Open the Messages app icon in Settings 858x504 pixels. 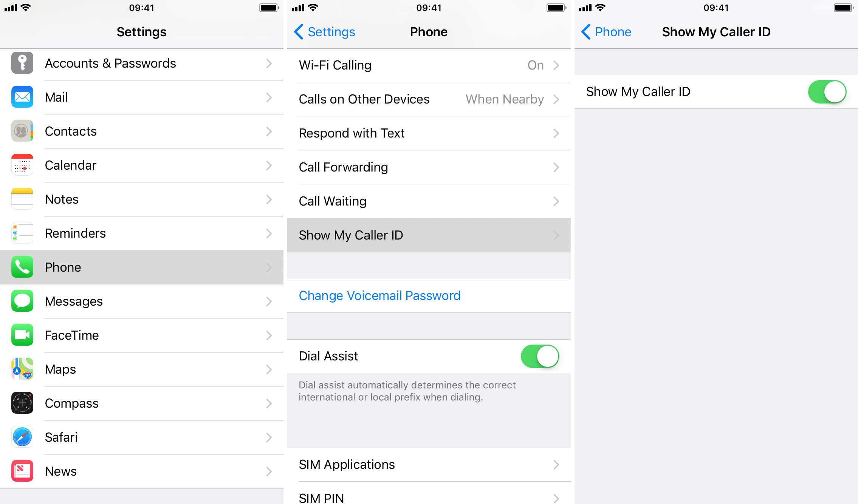click(22, 301)
